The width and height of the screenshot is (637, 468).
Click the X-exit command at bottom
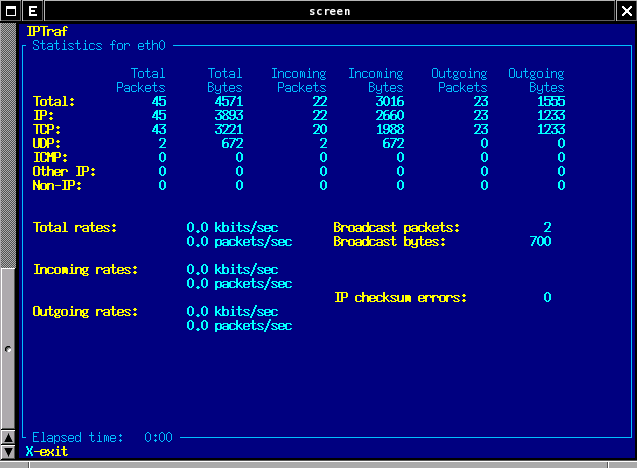coord(47,451)
